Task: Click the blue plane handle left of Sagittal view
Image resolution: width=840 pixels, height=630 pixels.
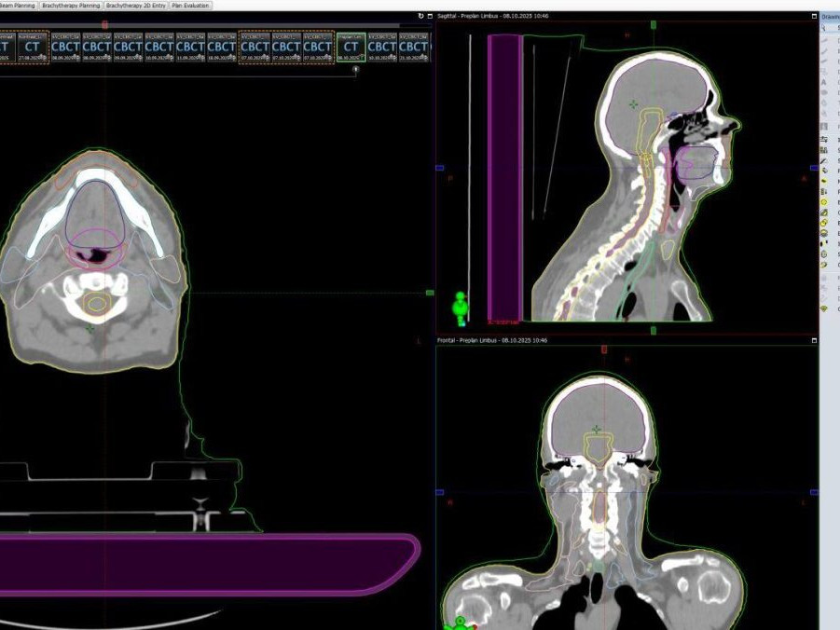Action: pos(439,169)
